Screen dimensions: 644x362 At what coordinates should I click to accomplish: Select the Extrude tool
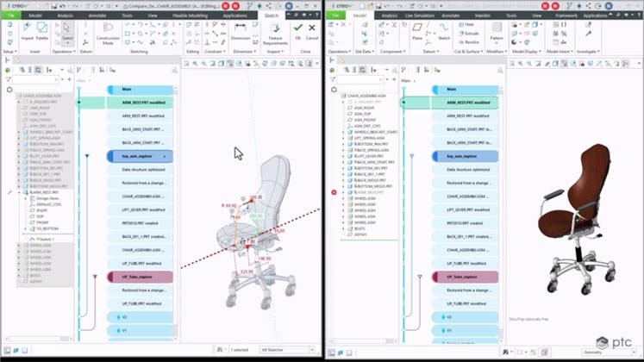pos(469,34)
